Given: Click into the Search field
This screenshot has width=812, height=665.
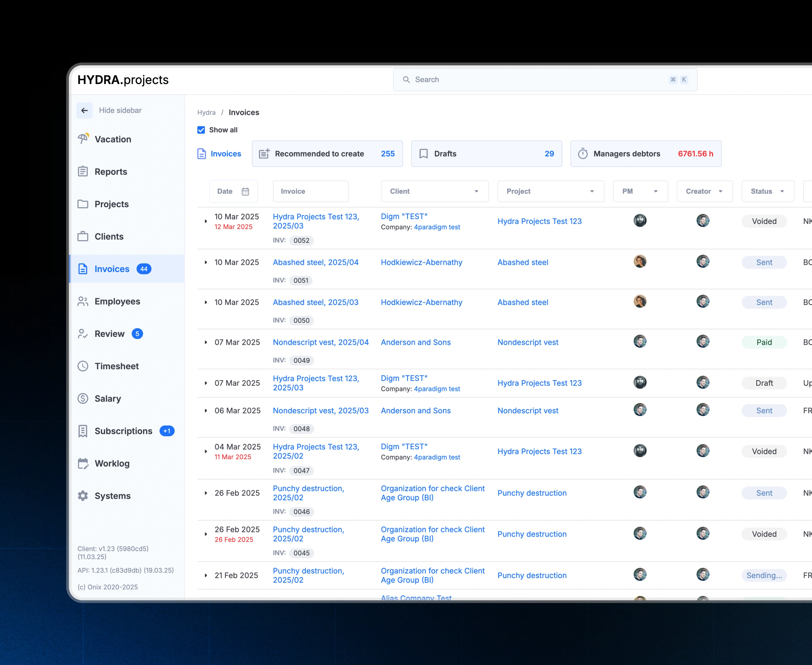Looking at the screenshot, I should (x=545, y=80).
